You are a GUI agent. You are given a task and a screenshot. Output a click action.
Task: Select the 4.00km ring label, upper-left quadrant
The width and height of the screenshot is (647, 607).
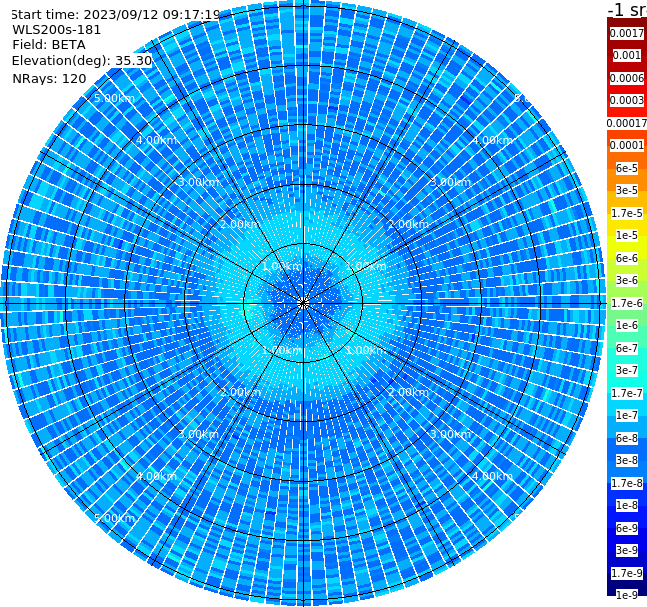coord(156,140)
